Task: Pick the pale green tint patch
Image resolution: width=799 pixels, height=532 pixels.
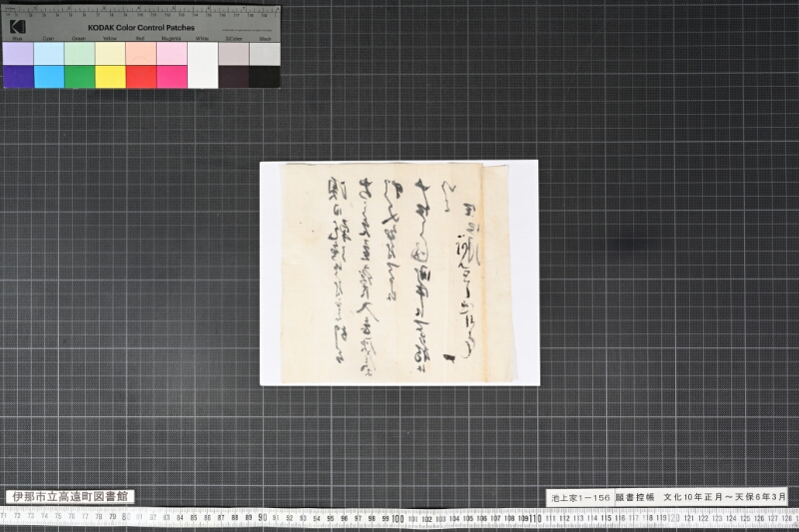Action: 80,54
